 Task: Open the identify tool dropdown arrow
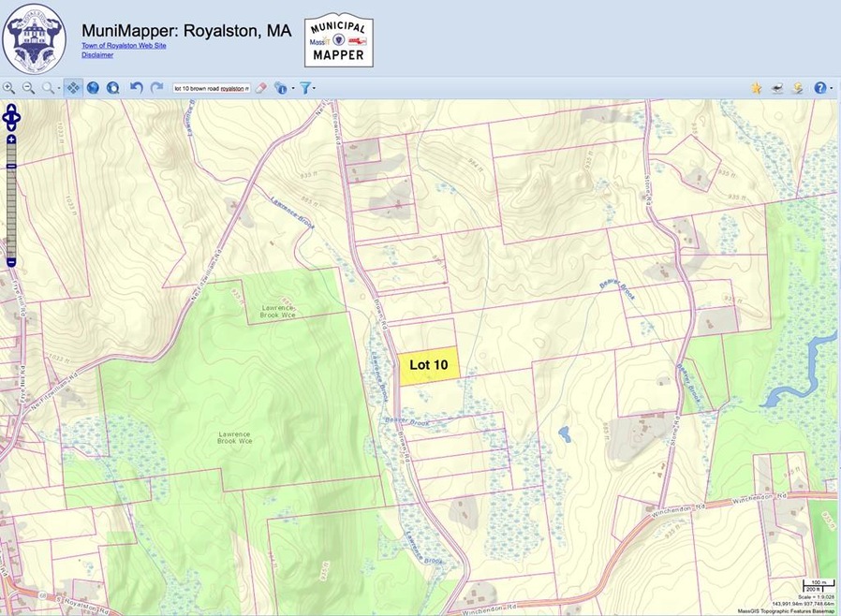292,88
